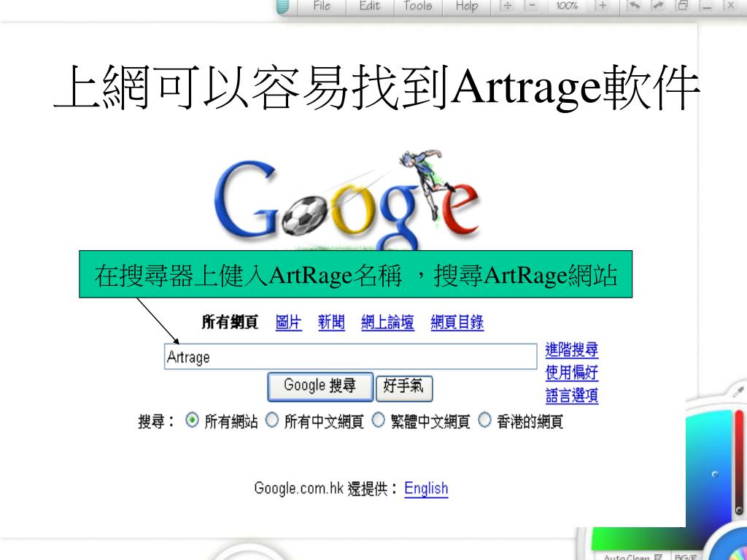
Task: Open the 使用偏好 link
Action: pyautogui.click(x=572, y=373)
